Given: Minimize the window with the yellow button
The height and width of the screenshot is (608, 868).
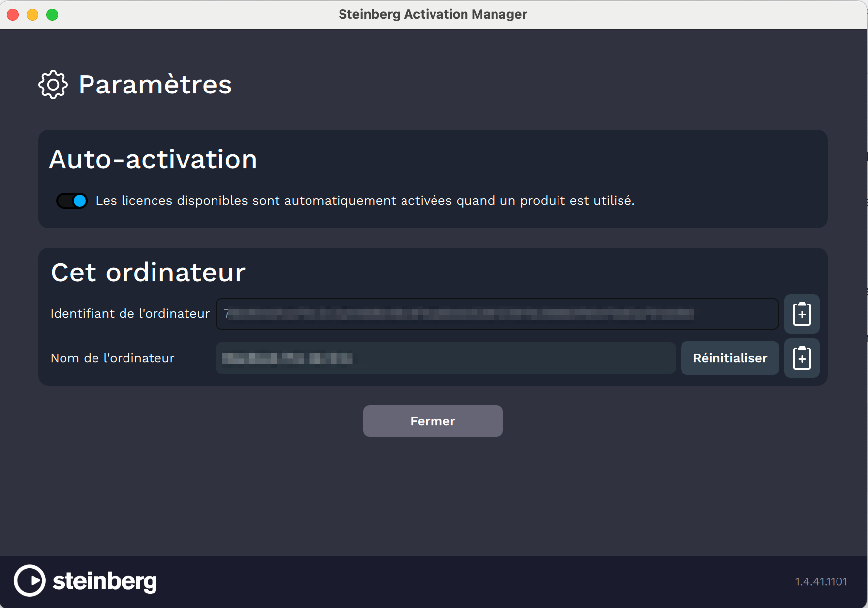Looking at the screenshot, I should click(32, 15).
